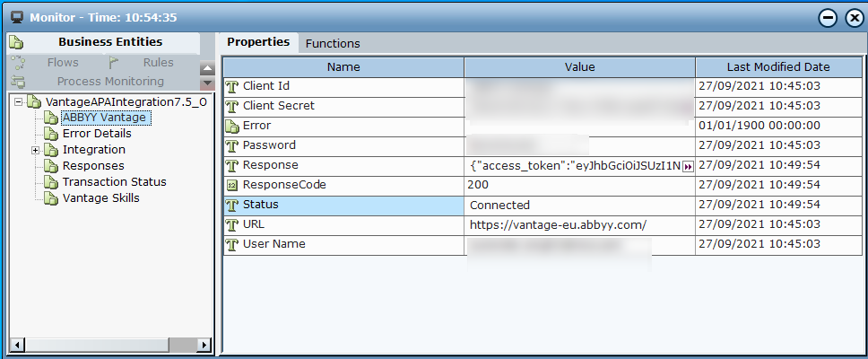Click the Business Entities panel icon

pyautogui.click(x=17, y=42)
